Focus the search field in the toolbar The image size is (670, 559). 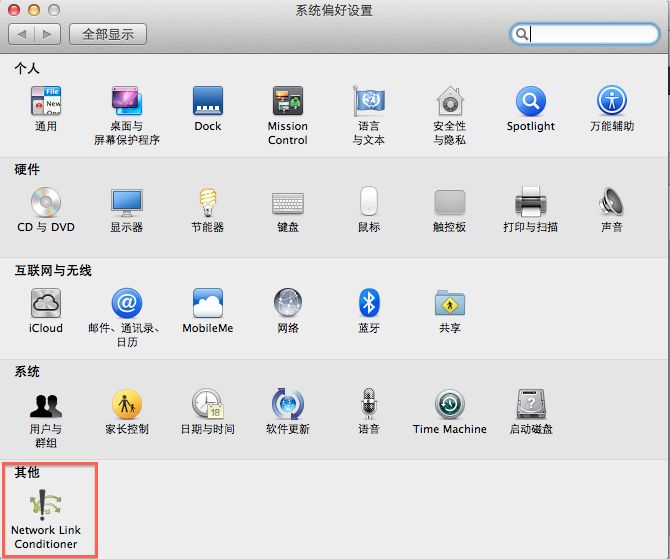584,34
